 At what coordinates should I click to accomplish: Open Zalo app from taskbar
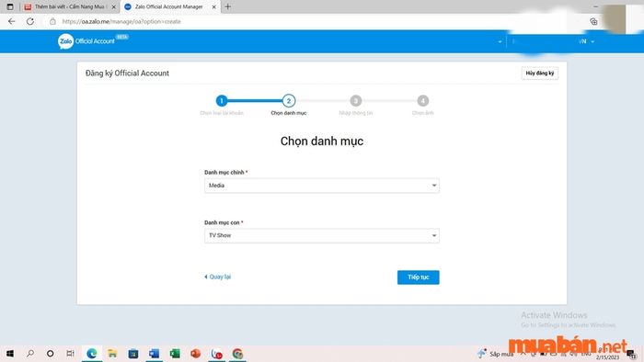click(216, 354)
